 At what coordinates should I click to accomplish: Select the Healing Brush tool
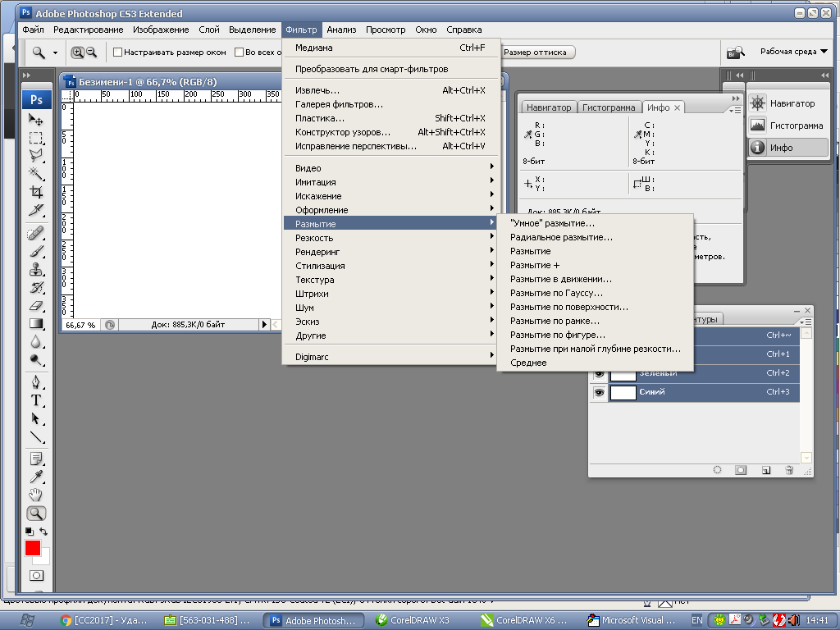[36, 234]
